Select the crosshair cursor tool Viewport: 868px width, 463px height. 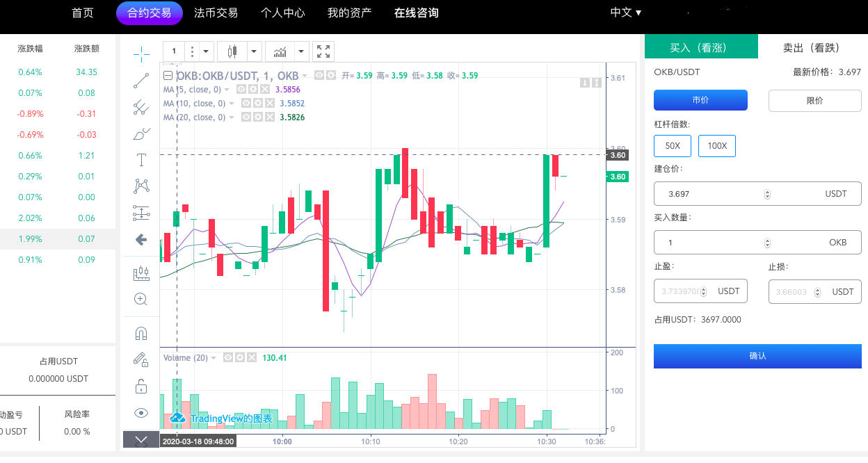click(x=141, y=54)
